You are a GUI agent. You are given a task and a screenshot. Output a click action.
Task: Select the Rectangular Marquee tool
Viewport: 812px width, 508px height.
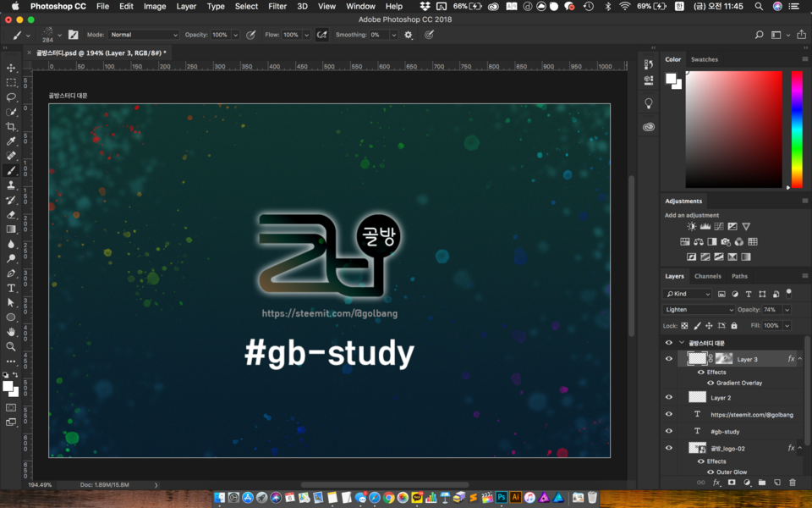coord(11,82)
